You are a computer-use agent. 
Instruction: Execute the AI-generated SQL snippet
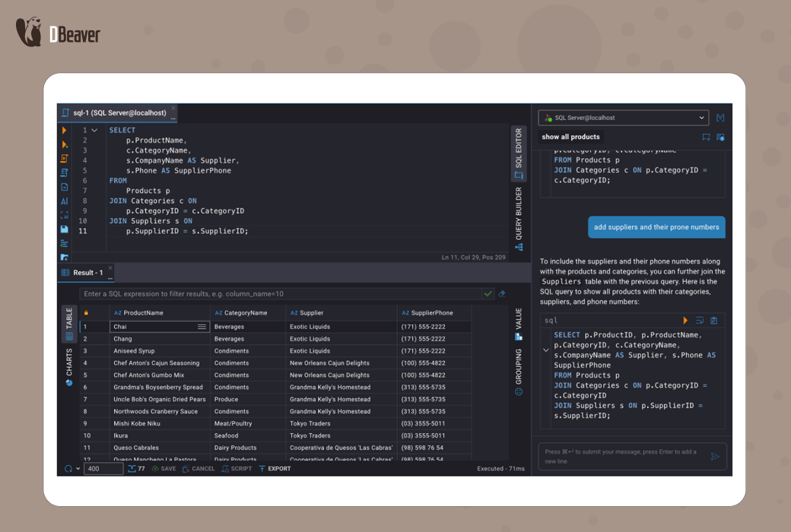point(685,321)
